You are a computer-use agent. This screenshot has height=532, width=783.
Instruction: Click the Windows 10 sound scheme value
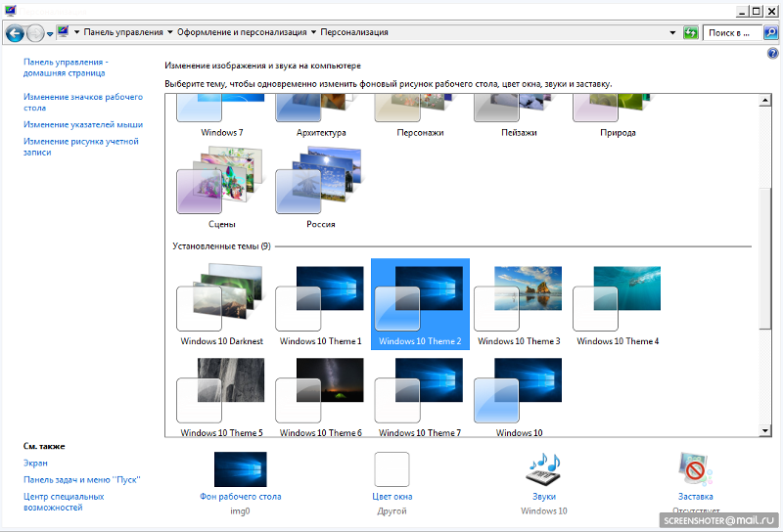pos(544,511)
